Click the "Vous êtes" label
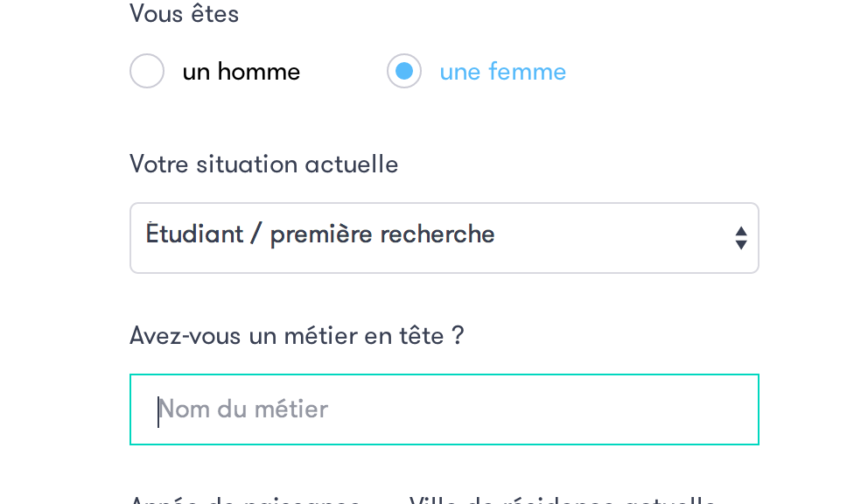Image resolution: width=854 pixels, height=504 pixels. coord(185,14)
